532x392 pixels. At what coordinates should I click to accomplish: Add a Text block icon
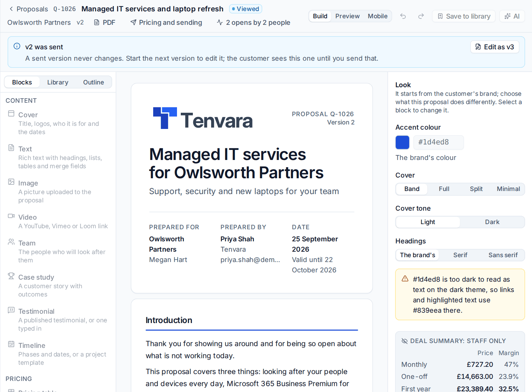(11, 148)
